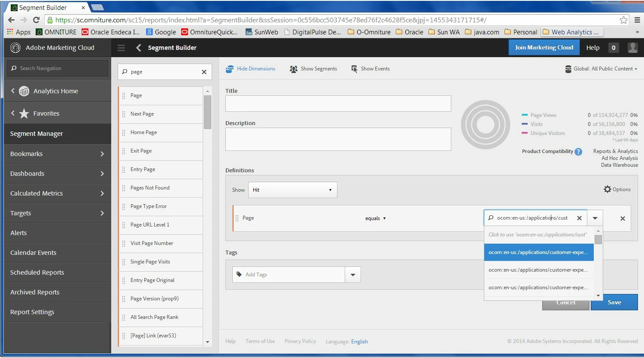
Task: Click the magnifier in Search Navigation
Action: 14,68
